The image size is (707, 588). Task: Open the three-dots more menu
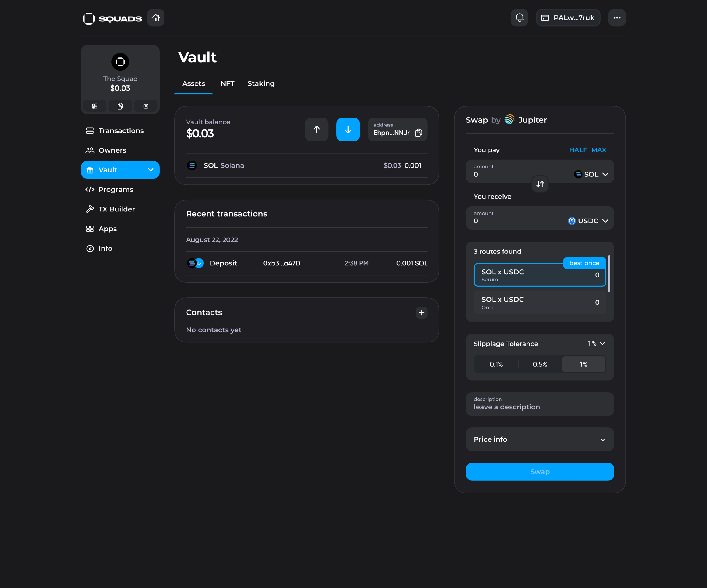pyautogui.click(x=616, y=18)
